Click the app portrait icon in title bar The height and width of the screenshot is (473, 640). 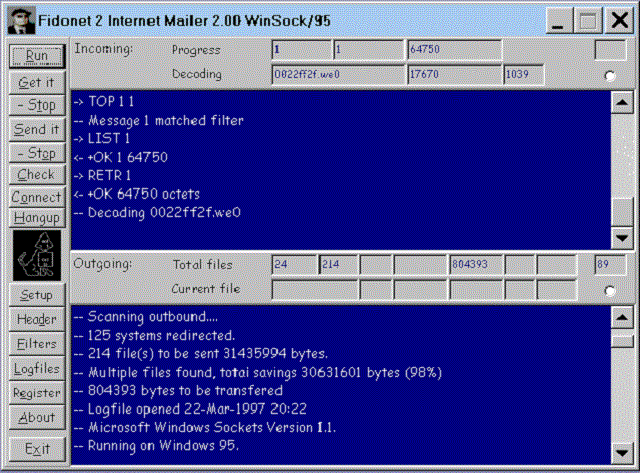point(21,20)
